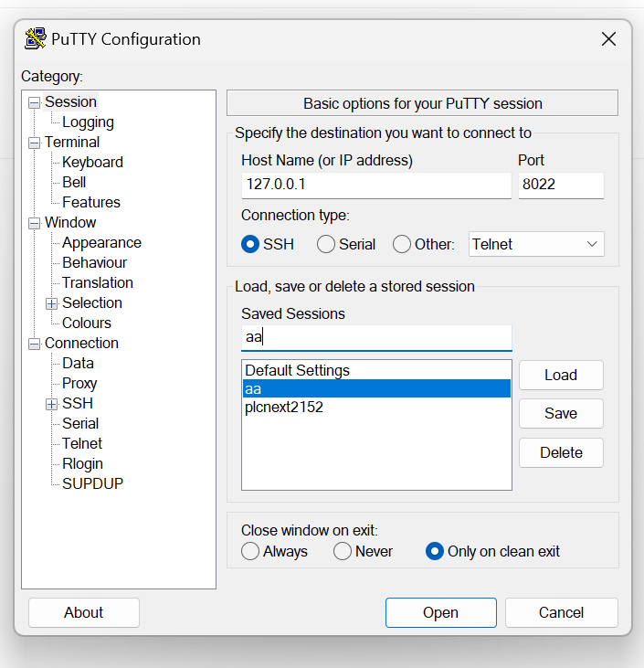
Task: Open Rlogin settings category
Action: 82,463
